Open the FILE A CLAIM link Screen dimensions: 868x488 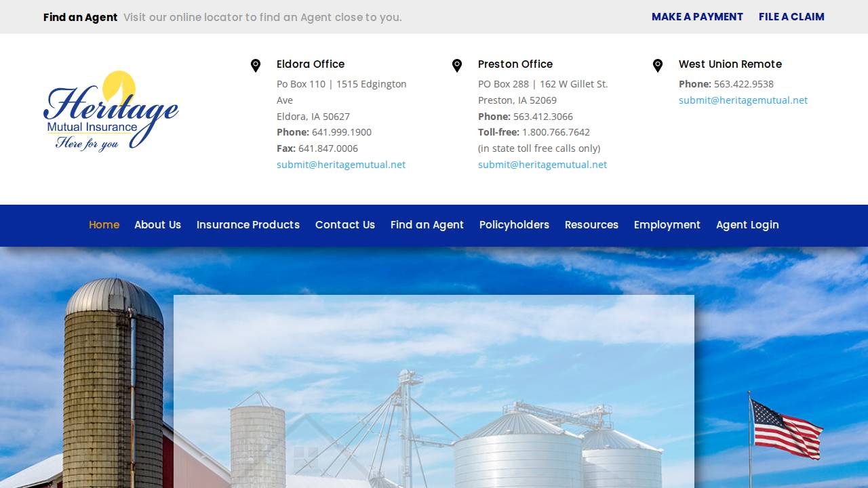[791, 17]
